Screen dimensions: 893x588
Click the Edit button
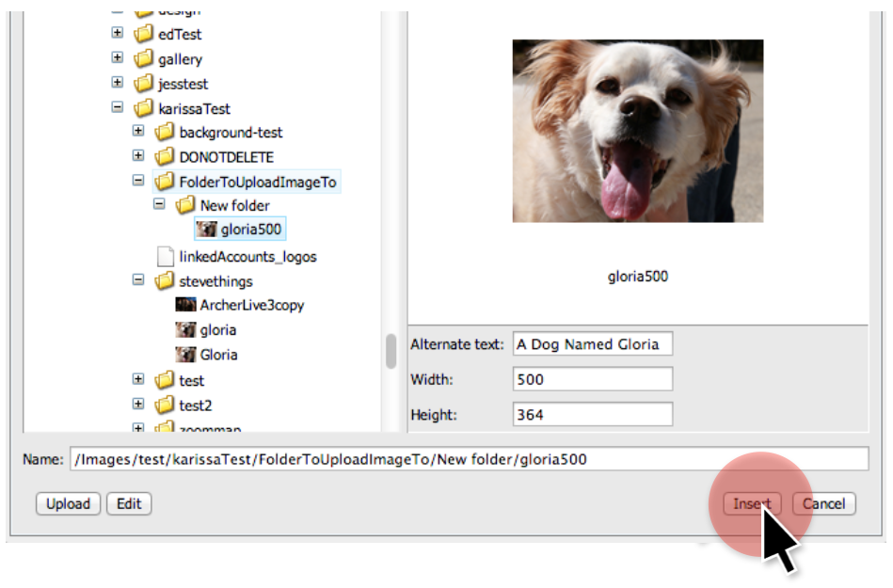click(x=129, y=504)
